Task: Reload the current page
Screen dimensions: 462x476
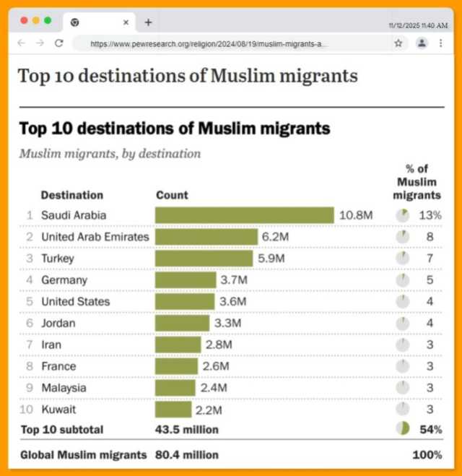Action: pos(59,43)
